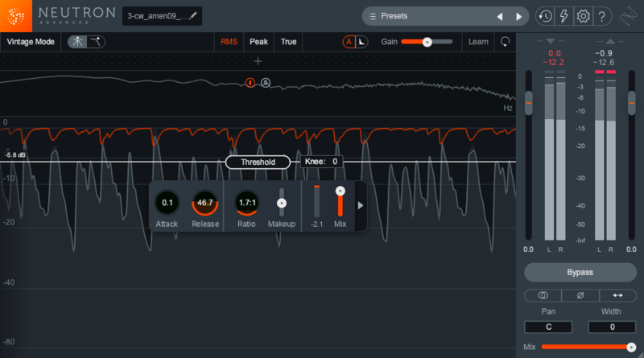This screenshot has width=644, height=358.
Task: Add a band with plus icon
Action: [258, 62]
